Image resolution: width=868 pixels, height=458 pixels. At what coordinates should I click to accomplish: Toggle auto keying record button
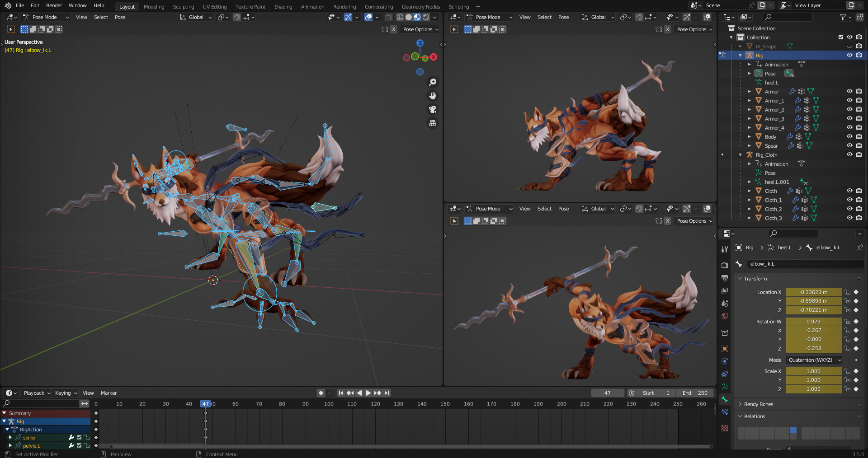tap(321, 393)
